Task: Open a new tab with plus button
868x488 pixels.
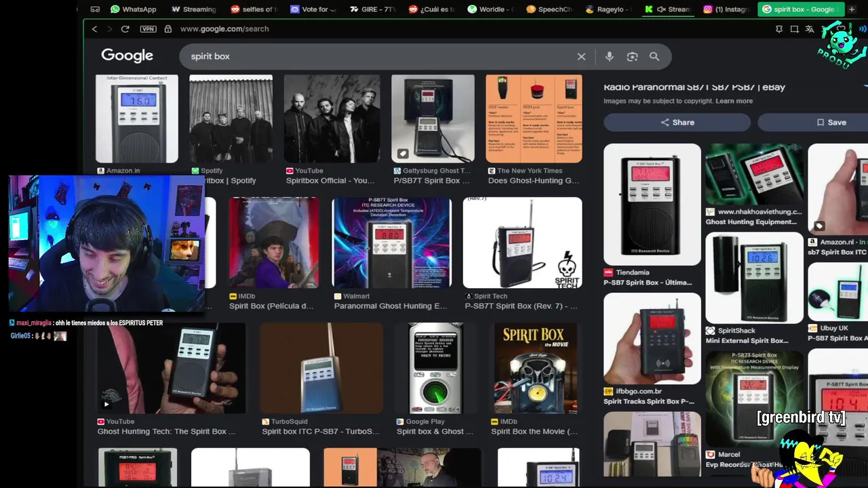Action: 852,9
